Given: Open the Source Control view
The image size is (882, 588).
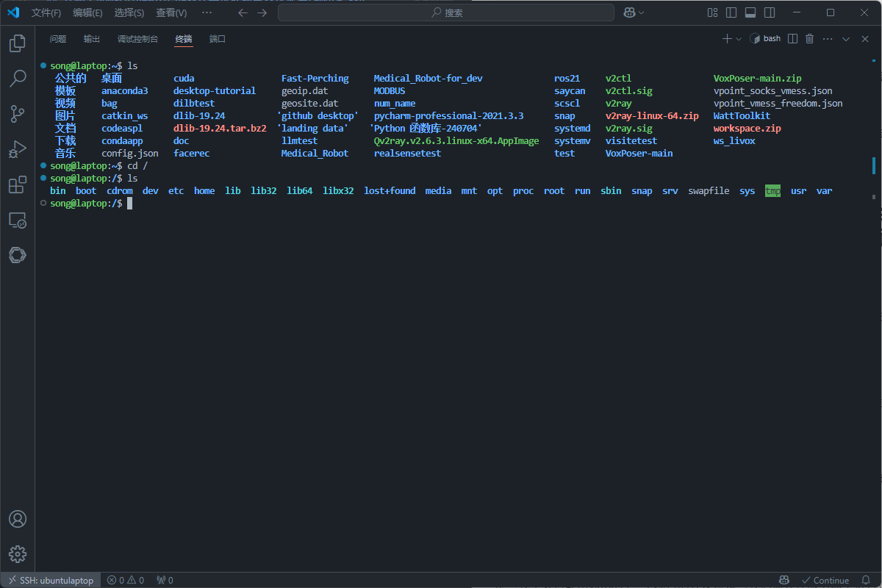Looking at the screenshot, I should 18,113.
